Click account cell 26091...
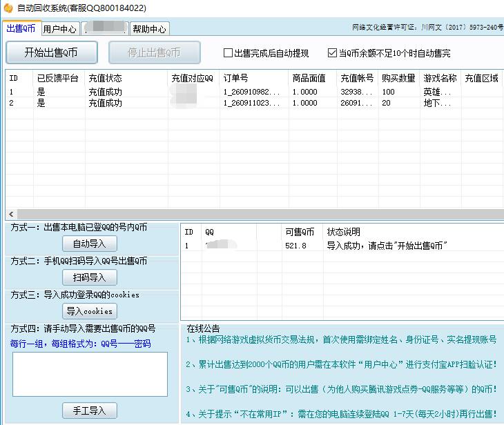Viewport: 504px width, 425px height. pos(356,103)
